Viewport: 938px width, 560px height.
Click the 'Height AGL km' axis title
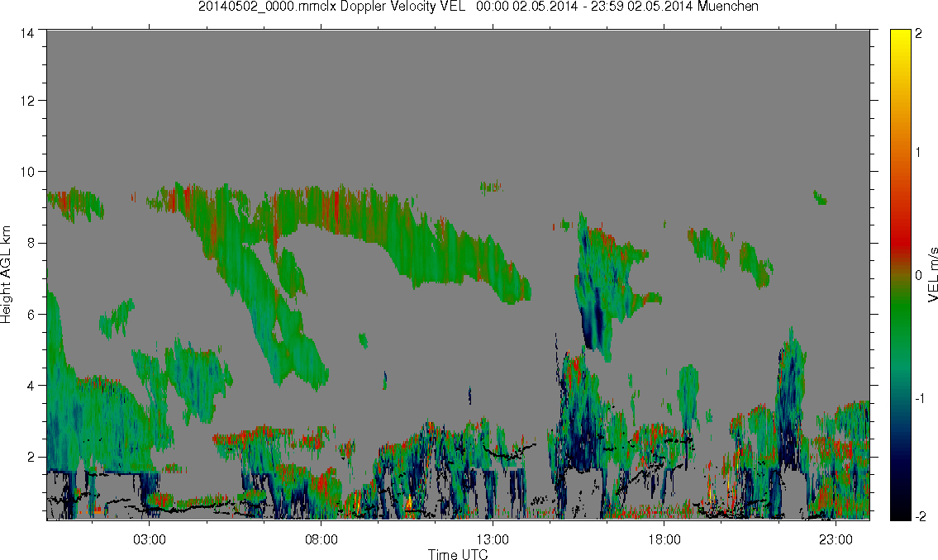pyautogui.click(x=6, y=275)
